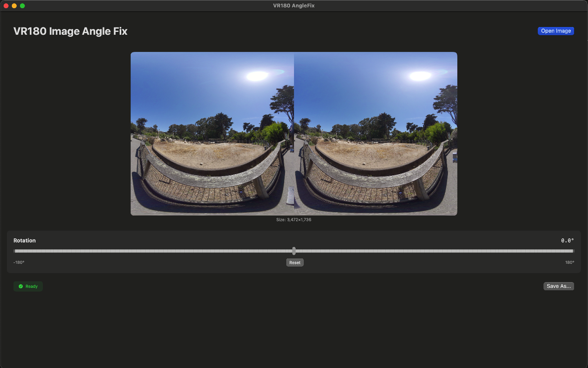Click the Open Image button

(556, 31)
